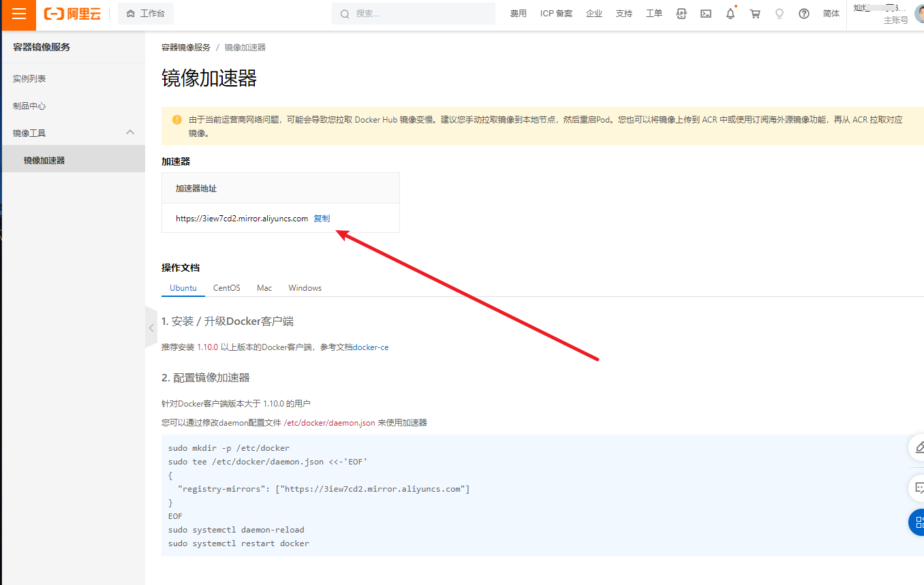Switch to the Mac tab

[264, 288]
